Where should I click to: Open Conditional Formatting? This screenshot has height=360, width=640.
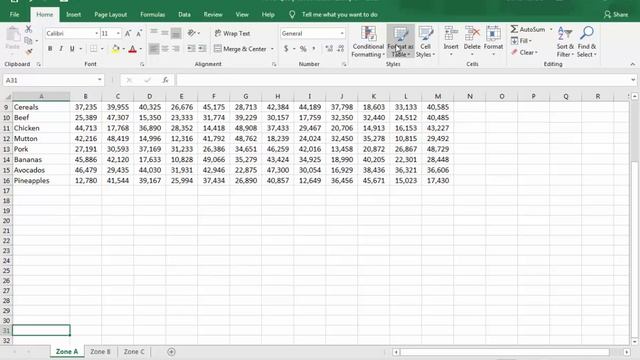click(x=368, y=42)
